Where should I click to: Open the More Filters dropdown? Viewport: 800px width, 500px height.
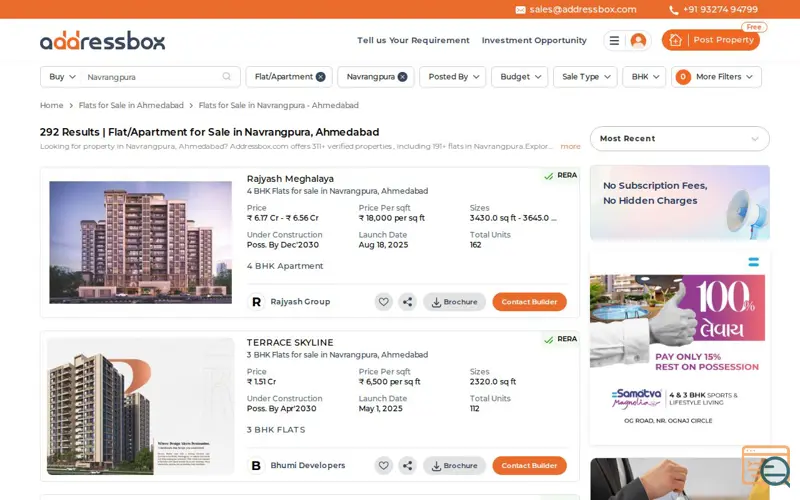716,77
